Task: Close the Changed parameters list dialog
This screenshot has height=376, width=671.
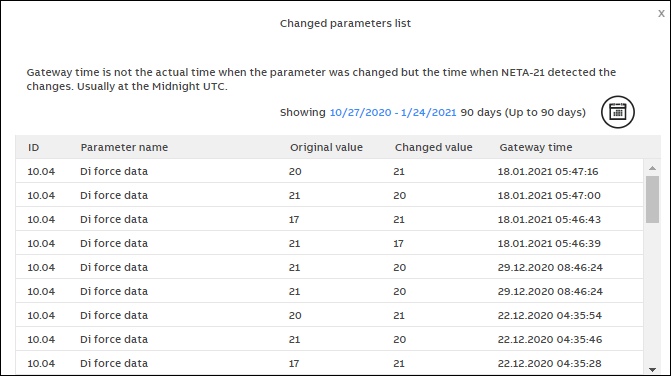Action: 661,13
